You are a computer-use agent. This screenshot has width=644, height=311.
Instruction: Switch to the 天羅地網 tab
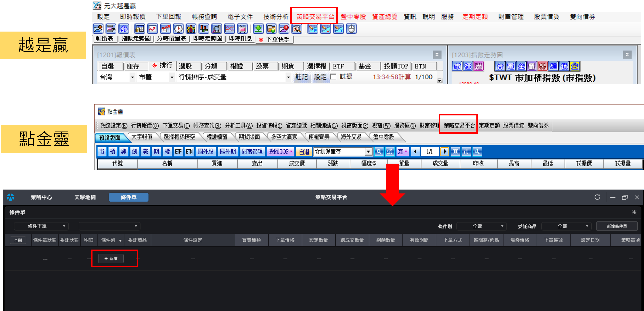point(85,197)
